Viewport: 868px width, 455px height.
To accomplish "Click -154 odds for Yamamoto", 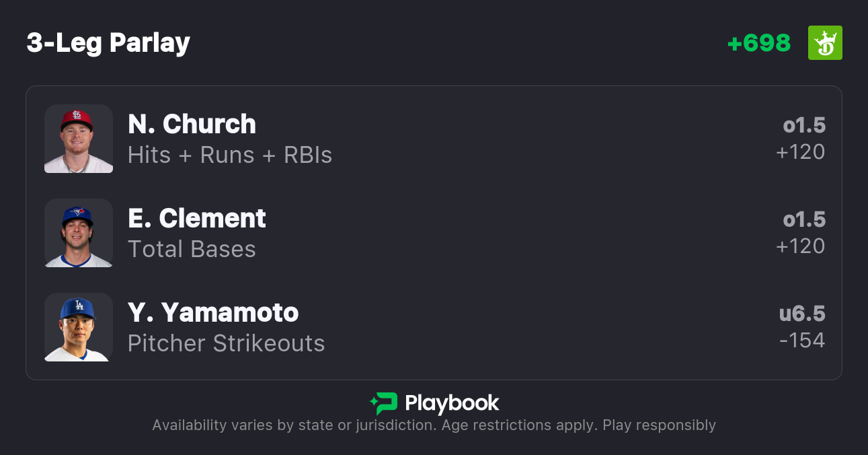I will click(802, 341).
